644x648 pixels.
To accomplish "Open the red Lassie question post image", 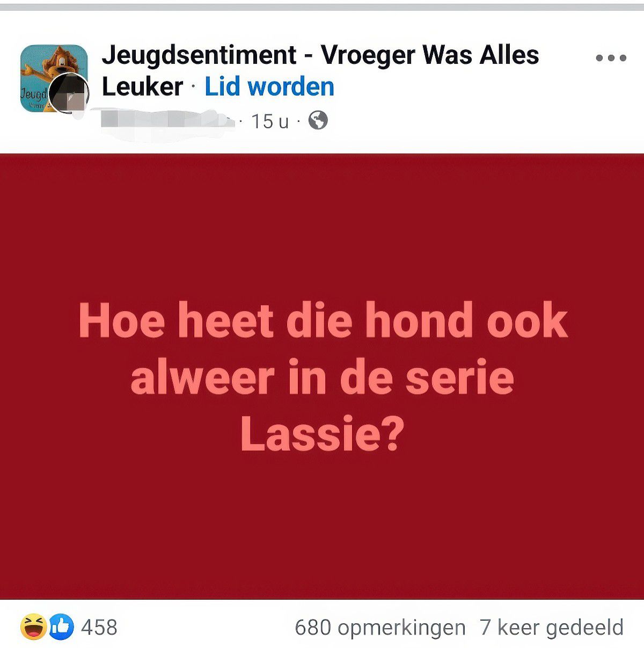I will click(322, 376).
